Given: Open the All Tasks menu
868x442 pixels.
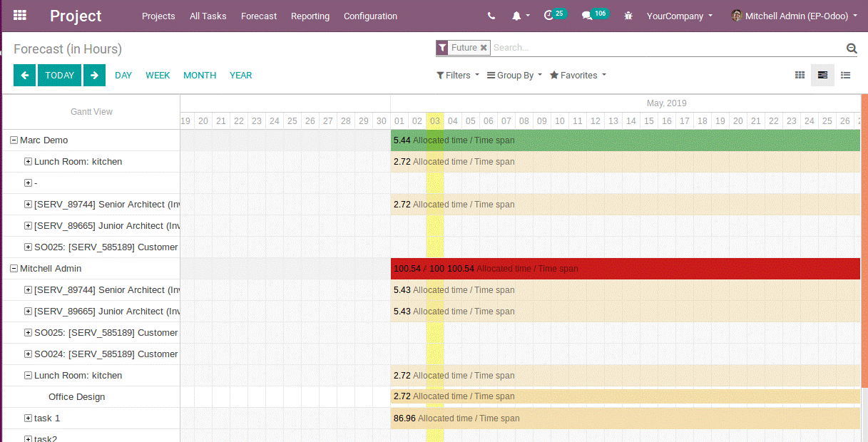Looking at the screenshot, I should point(208,16).
